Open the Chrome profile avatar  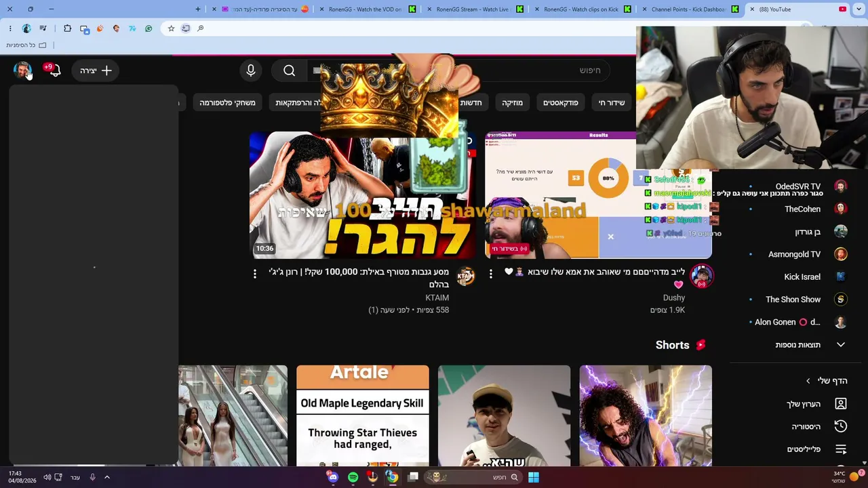(x=26, y=28)
